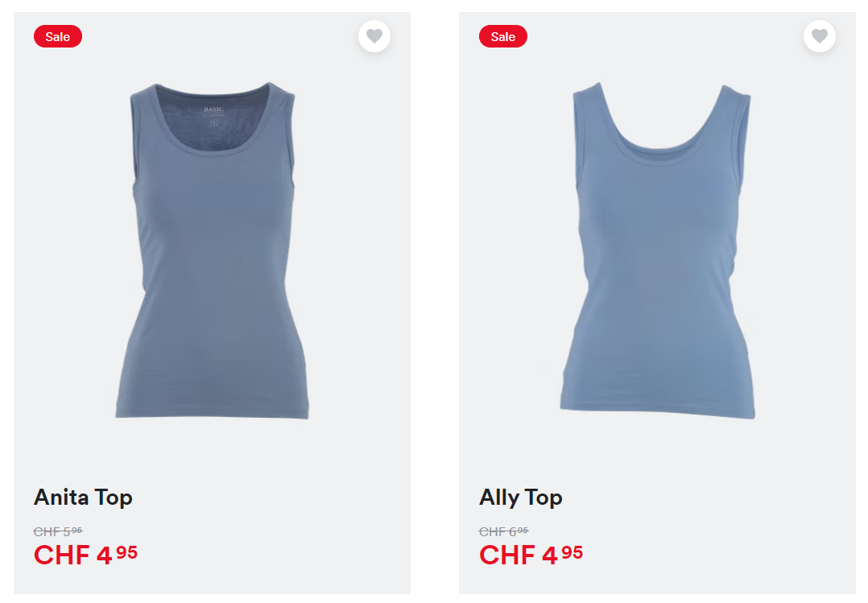Click the red CHF 4.95 price under Anita Top
The height and width of the screenshot is (603, 868).
tap(85, 555)
